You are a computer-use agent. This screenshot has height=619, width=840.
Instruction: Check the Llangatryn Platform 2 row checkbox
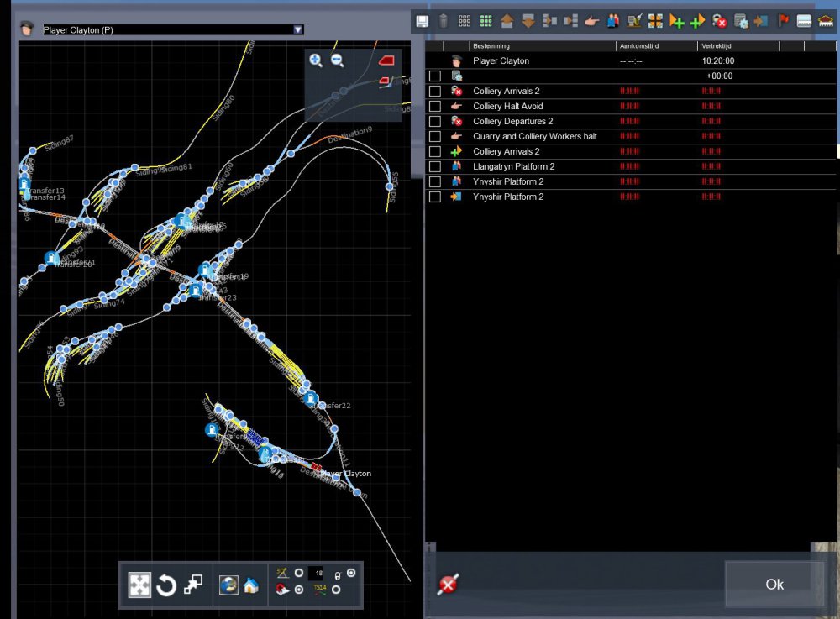[x=435, y=167]
